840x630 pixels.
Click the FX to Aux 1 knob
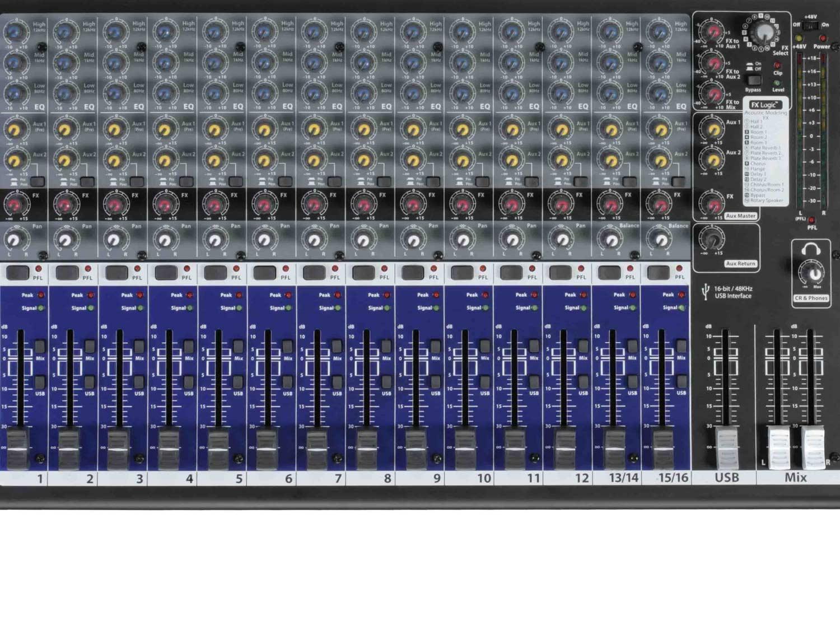click(x=712, y=34)
